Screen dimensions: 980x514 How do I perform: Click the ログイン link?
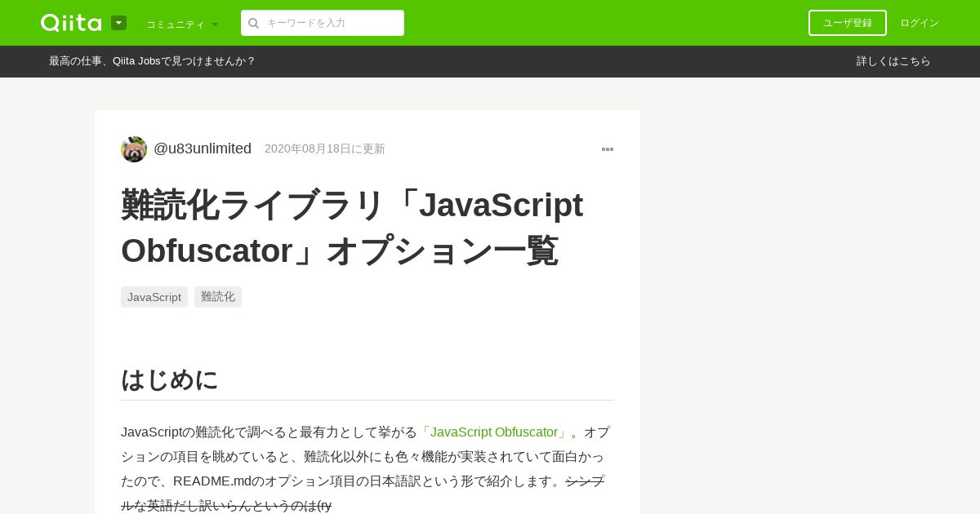920,23
